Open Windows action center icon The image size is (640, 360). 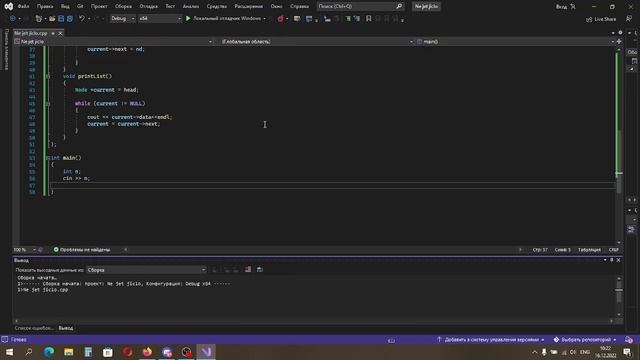[627, 352]
